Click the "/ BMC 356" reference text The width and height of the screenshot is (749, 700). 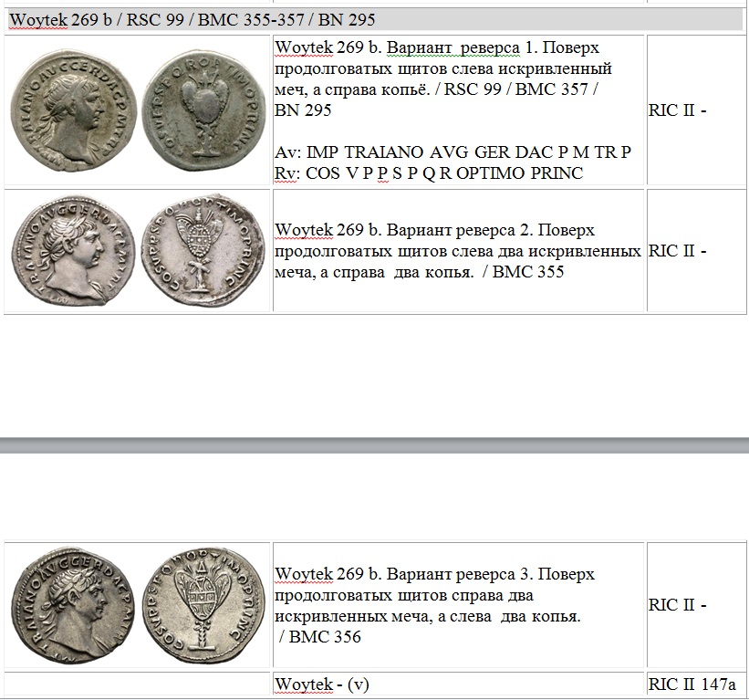point(319,637)
